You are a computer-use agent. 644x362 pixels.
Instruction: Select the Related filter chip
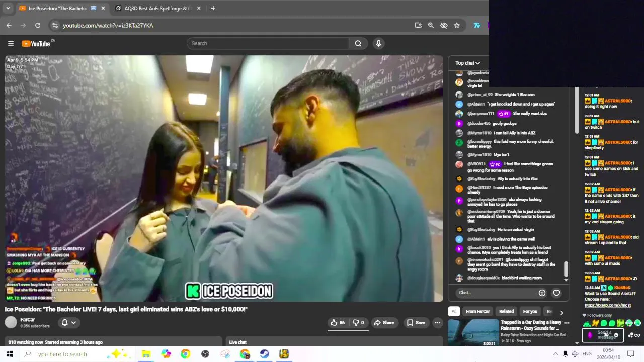506,312
